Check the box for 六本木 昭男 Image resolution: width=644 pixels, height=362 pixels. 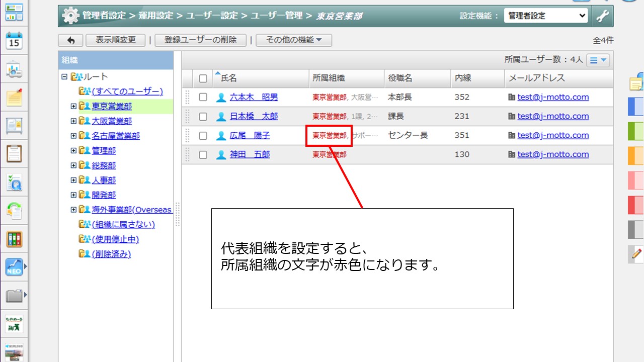[203, 98]
